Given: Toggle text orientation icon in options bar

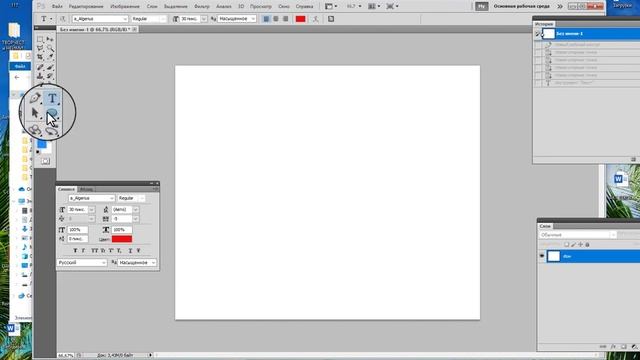Looking at the screenshot, I should click(x=62, y=19).
